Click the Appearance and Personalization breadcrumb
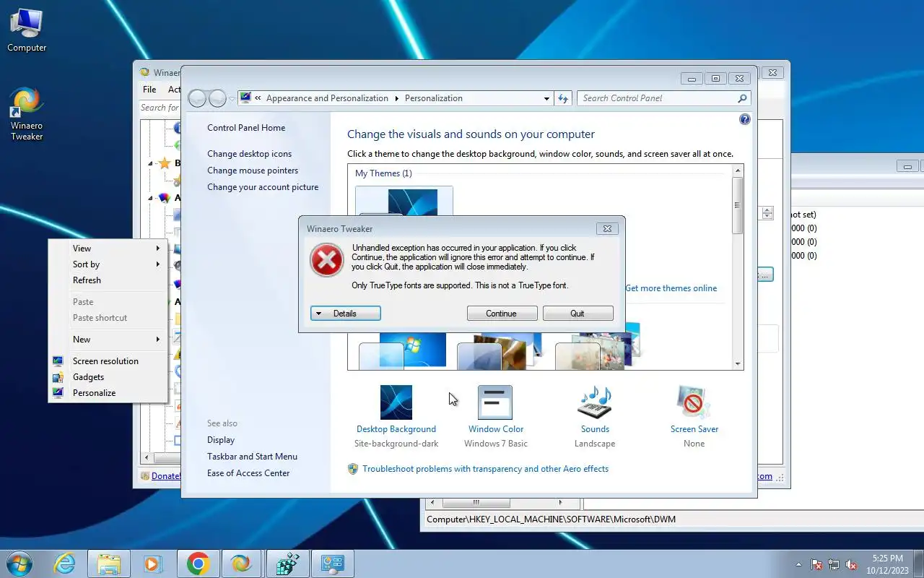 [x=327, y=98]
